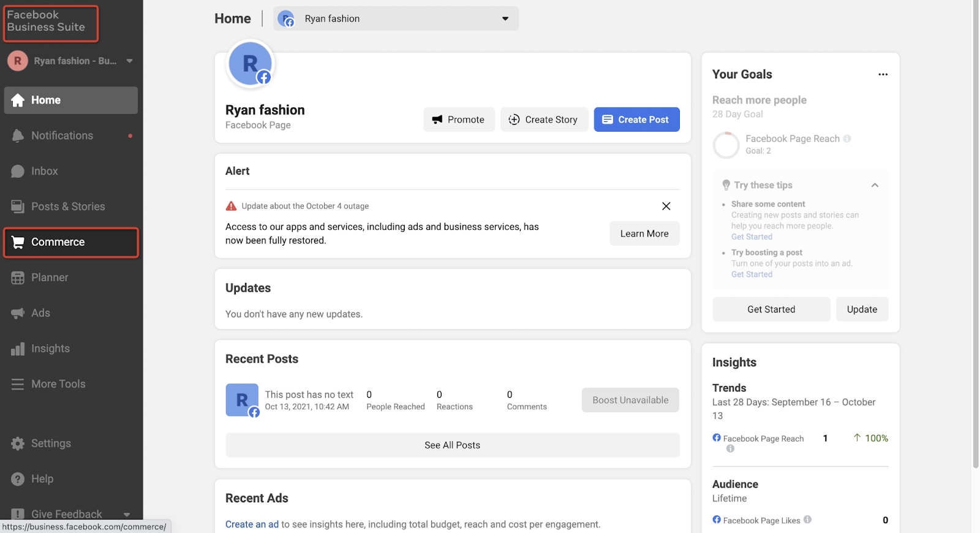Click info icon next to Facebook Page Reach goal

(847, 139)
